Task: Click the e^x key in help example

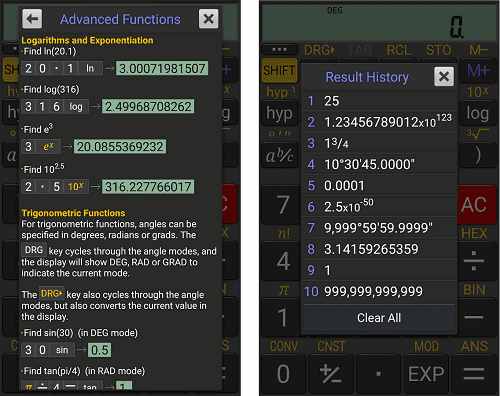Action: coord(48,147)
